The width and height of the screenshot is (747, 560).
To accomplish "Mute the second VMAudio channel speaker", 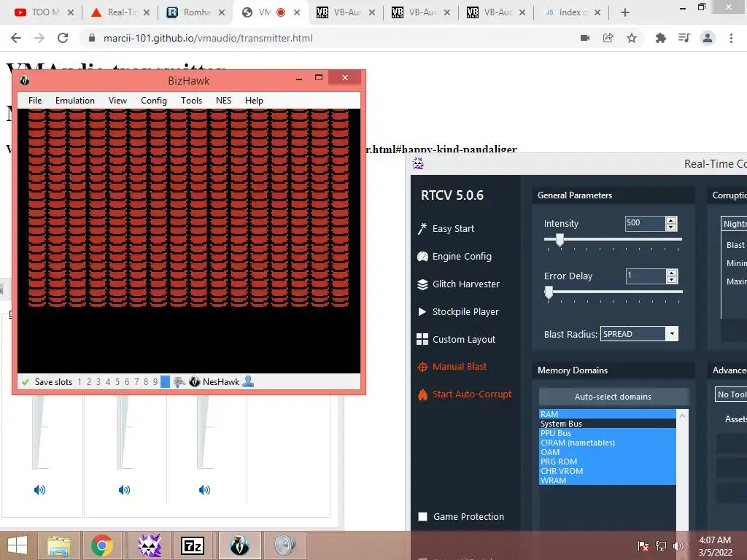I will tap(124, 489).
